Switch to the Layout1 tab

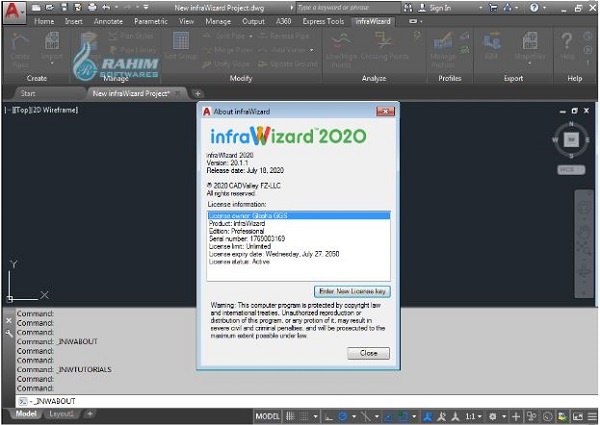pyautogui.click(x=61, y=414)
